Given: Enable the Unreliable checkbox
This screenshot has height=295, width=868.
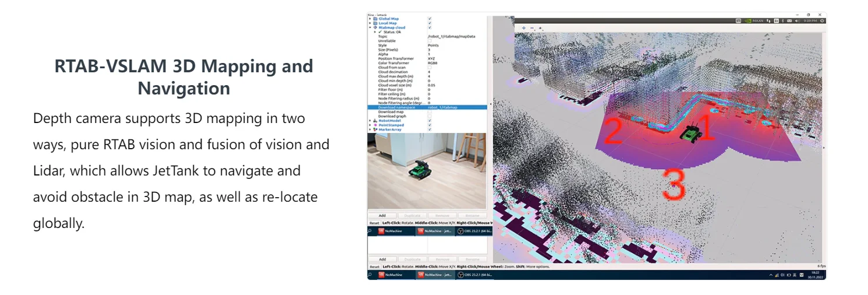Looking at the screenshot, I should (x=430, y=41).
